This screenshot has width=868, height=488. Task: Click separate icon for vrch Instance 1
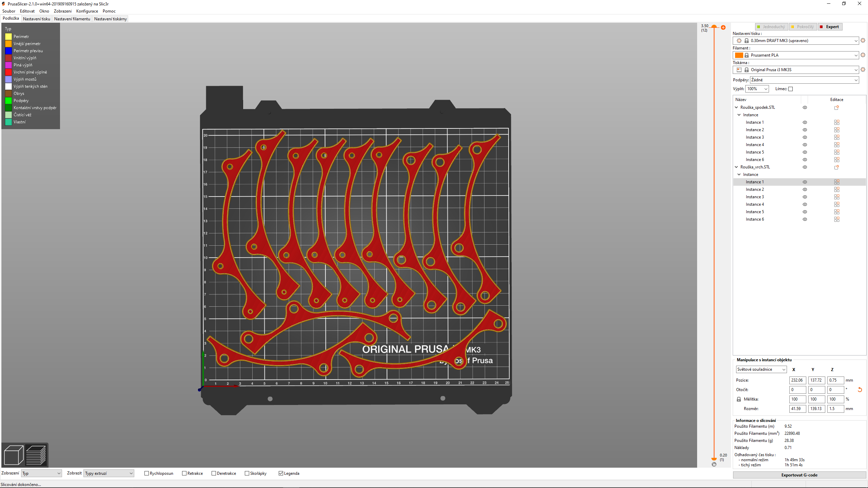(x=836, y=182)
